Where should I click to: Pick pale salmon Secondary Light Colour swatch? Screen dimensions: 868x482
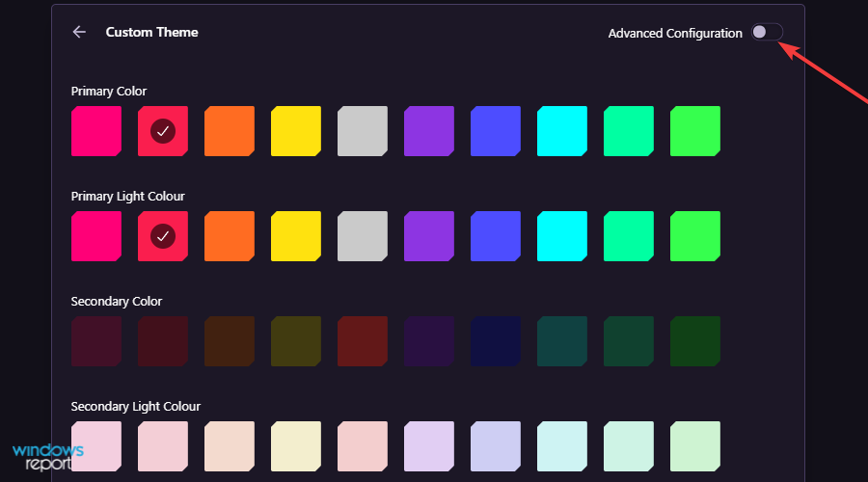pos(363,446)
